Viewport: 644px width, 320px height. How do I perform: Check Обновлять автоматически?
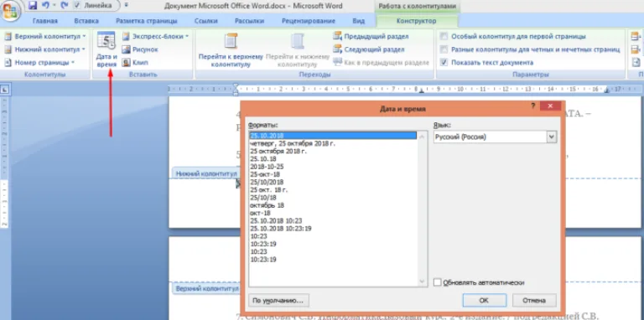pyautogui.click(x=438, y=282)
